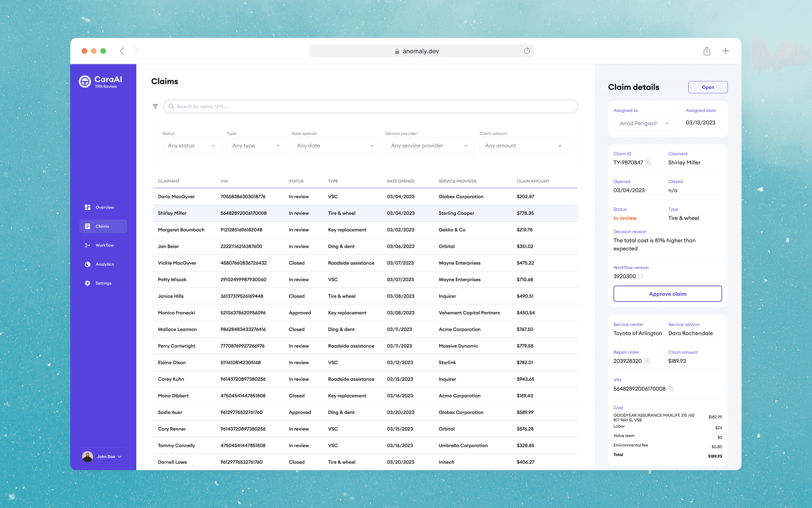Click the anomaly.dev address bar
This screenshot has width=812, height=508.
coord(421,51)
